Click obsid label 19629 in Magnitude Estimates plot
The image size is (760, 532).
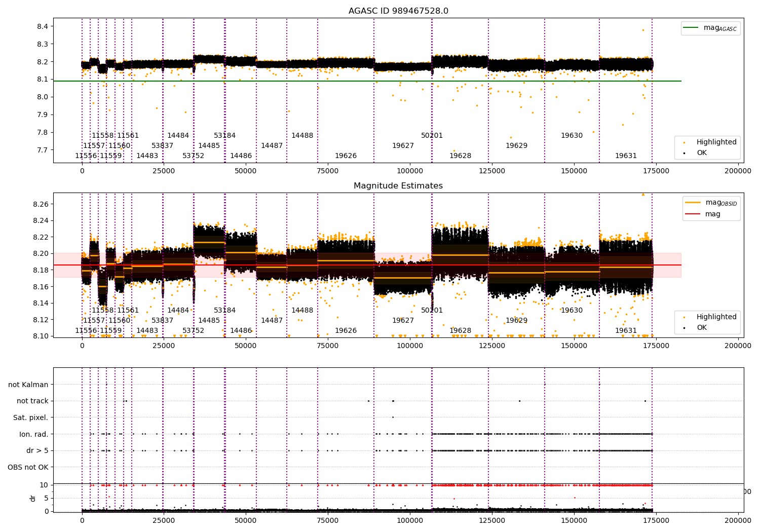(516, 320)
